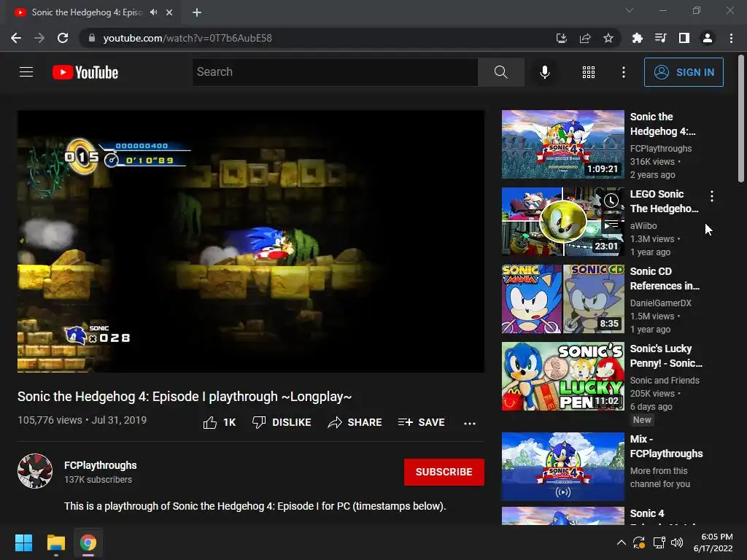
Task: Install app icon in address bar
Action: click(x=562, y=38)
